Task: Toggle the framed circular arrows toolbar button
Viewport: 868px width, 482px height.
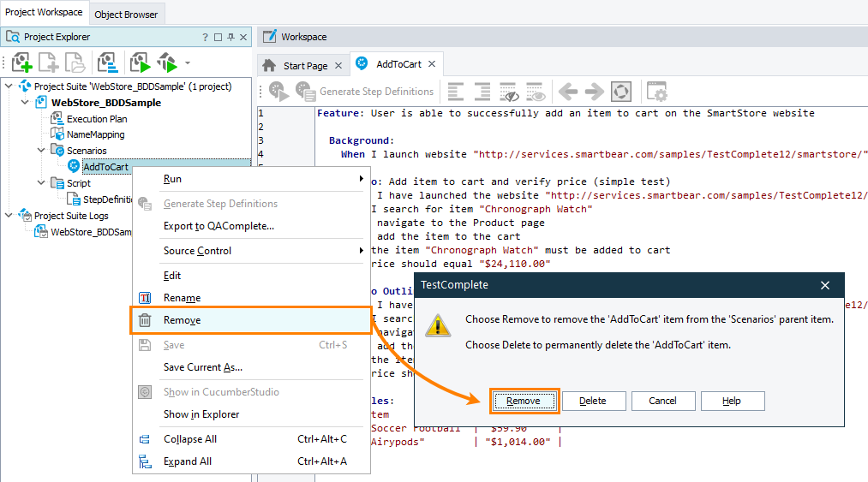Action: pos(621,92)
